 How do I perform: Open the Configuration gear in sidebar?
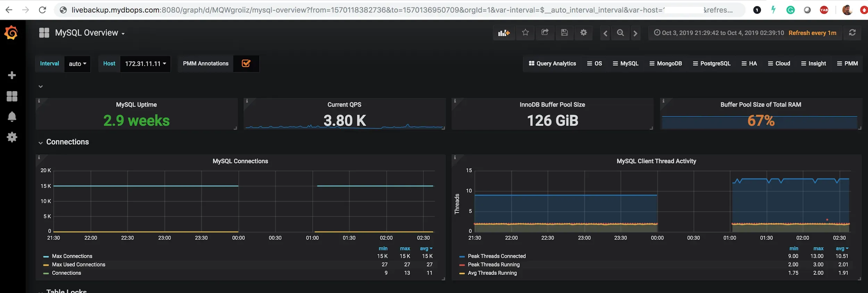coord(12,137)
